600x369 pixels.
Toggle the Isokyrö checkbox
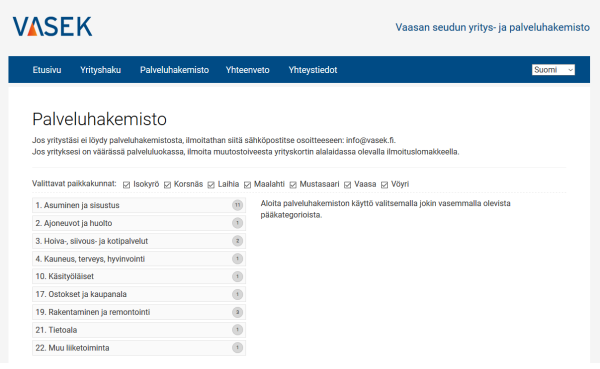click(127, 185)
